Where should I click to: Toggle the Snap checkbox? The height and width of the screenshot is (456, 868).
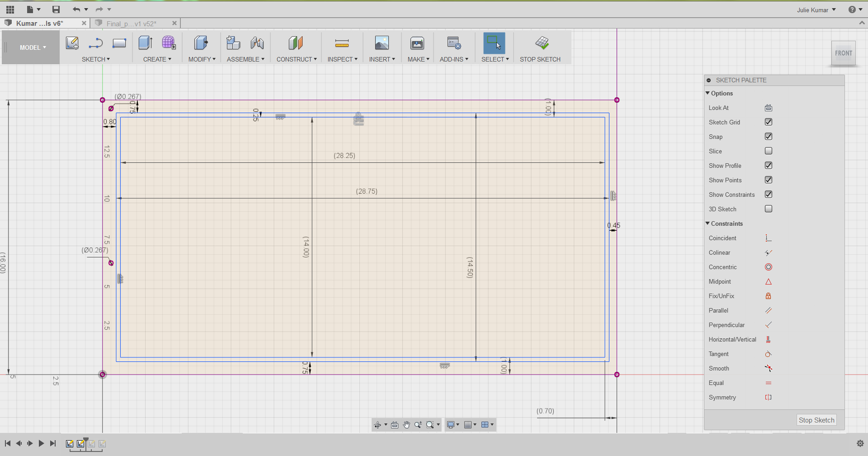point(769,137)
